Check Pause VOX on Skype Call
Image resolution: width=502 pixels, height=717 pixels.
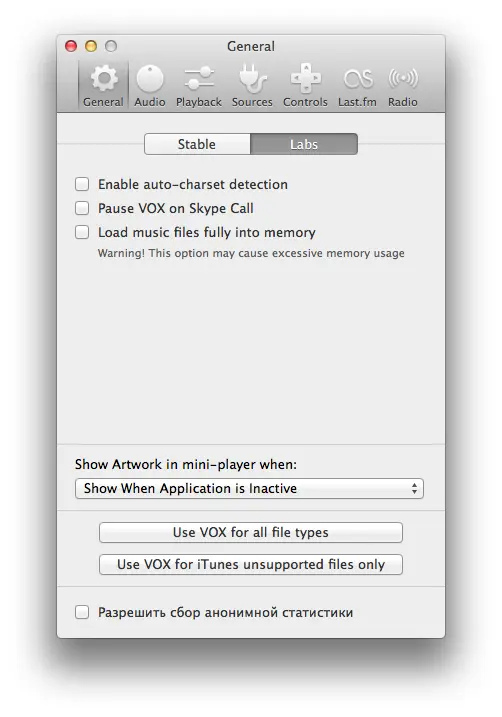click(x=82, y=209)
